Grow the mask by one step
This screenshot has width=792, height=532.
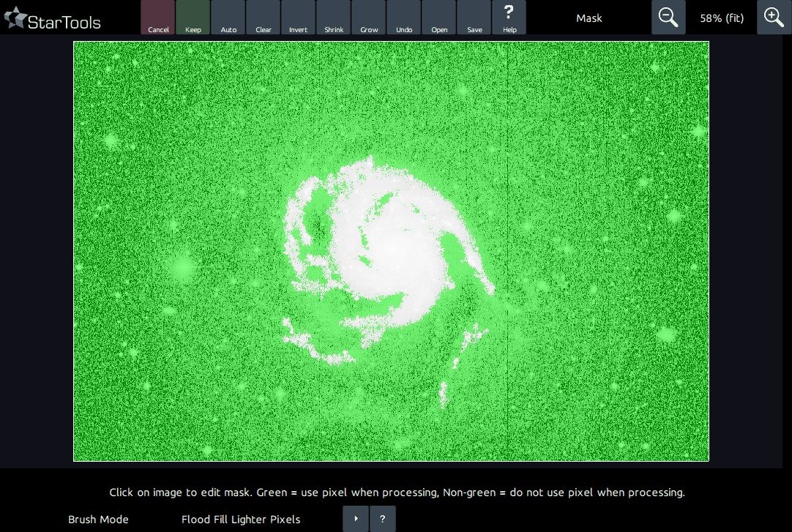pos(369,17)
